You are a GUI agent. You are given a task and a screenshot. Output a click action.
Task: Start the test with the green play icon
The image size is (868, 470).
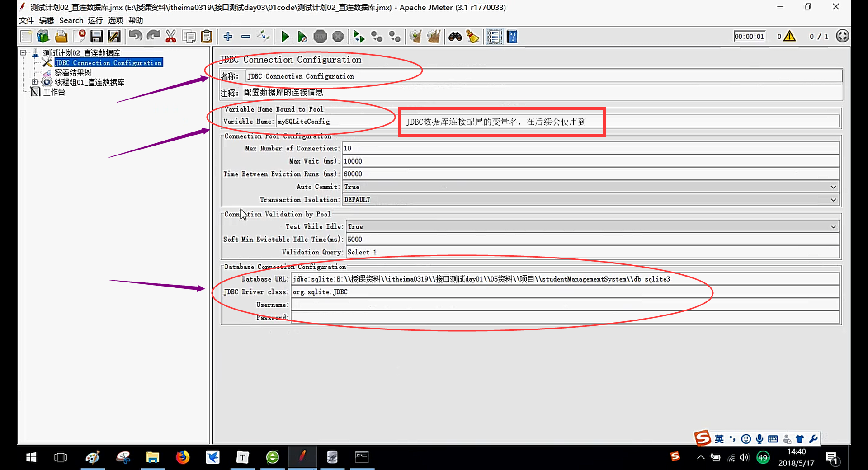(285, 37)
